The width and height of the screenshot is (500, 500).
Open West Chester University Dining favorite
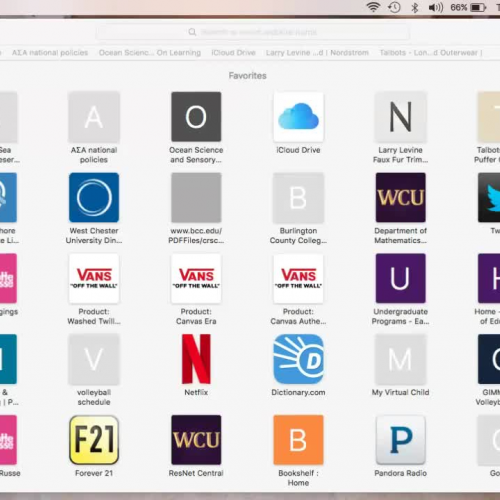94,198
